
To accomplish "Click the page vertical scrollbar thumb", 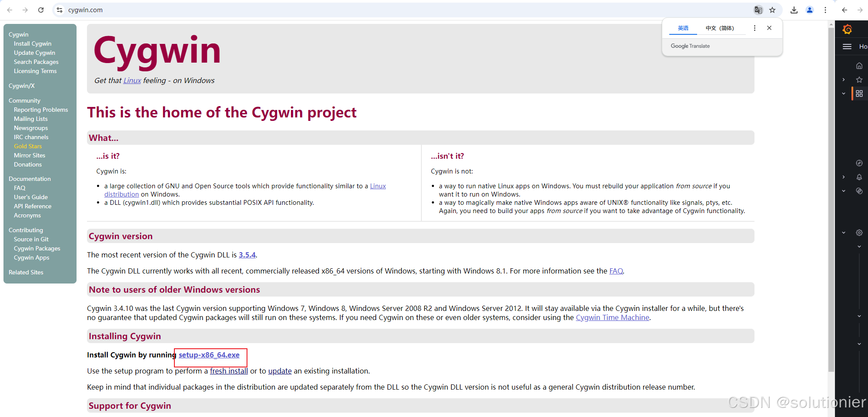I will [x=831, y=200].
